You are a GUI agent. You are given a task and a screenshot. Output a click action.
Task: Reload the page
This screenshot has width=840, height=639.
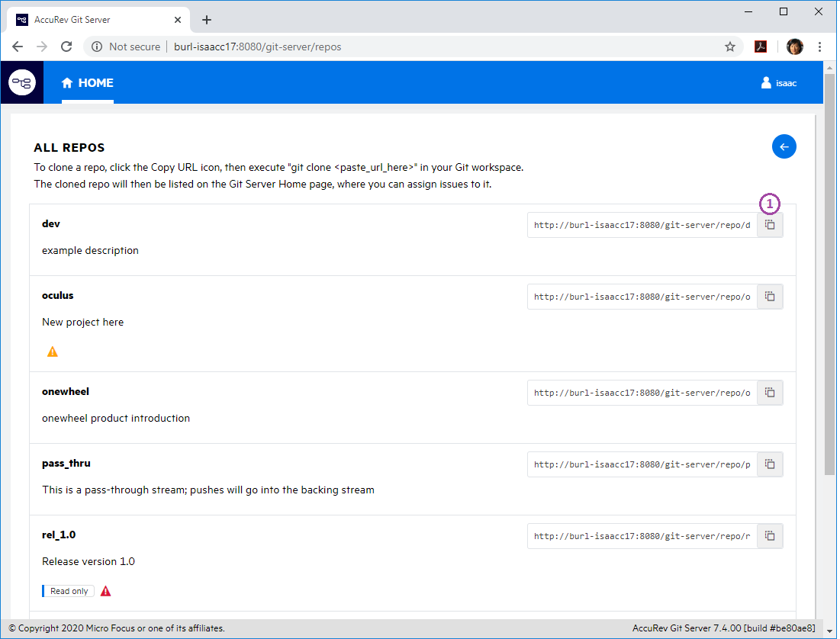[66, 47]
